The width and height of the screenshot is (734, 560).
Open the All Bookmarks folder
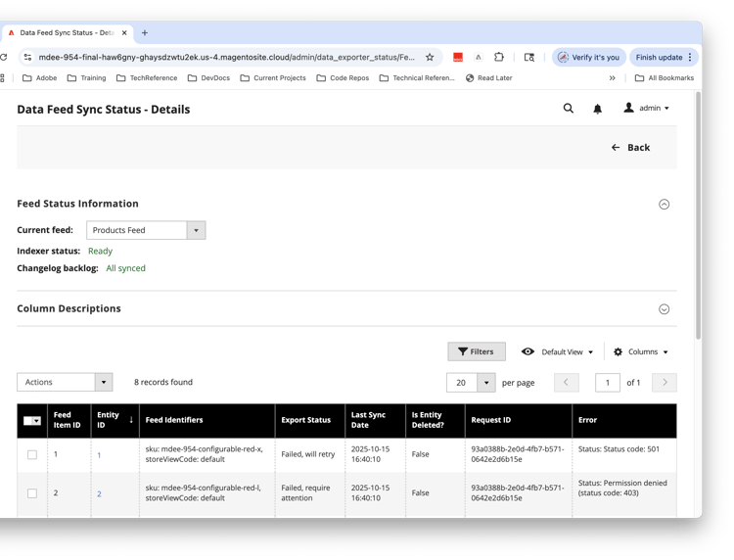[665, 78]
